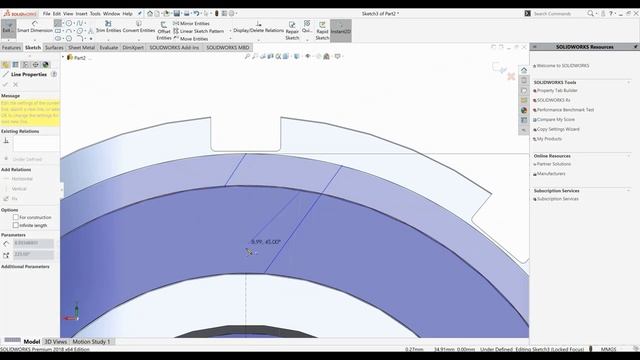Open the Partner Solutions link
Image resolution: width=640 pixels, height=360 pixels.
pyautogui.click(x=553, y=164)
